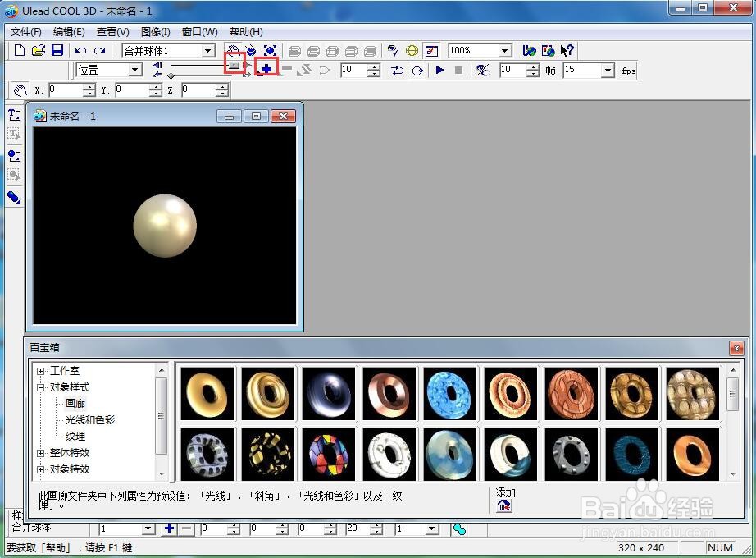Open the 查看(V) menu

coord(113,32)
